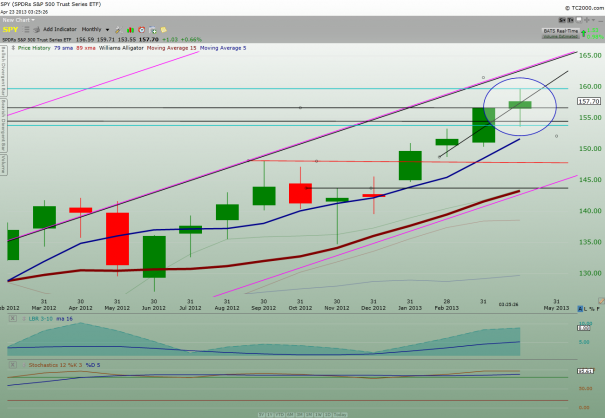Click the candlestick chart style icon
605x418 pixels.
tap(130, 30)
